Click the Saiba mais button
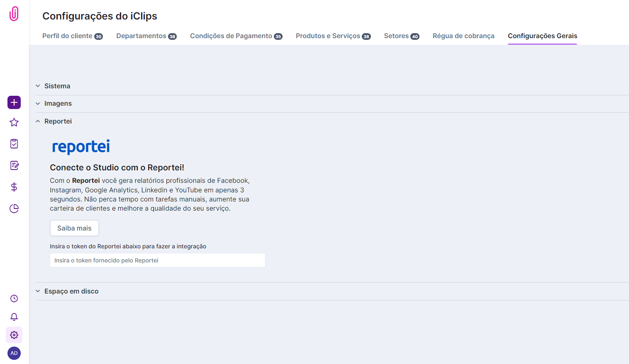The width and height of the screenshot is (629, 364). point(74,228)
